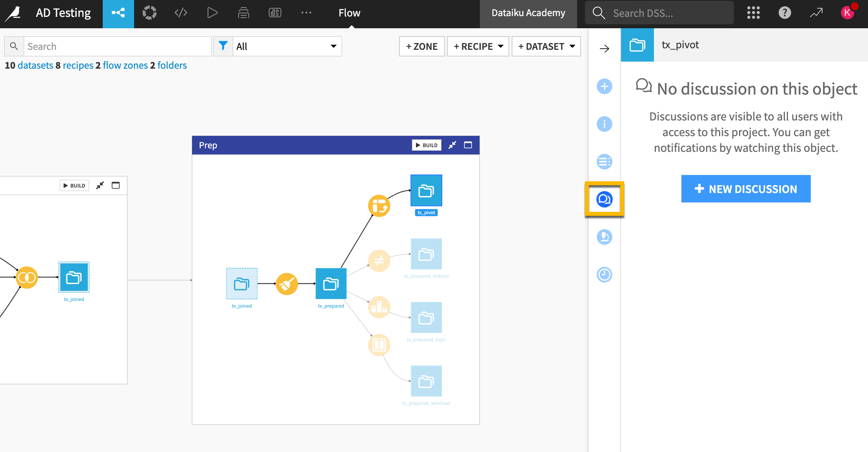Expand the All filter dropdown
The height and width of the screenshot is (452, 868).
point(287,46)
